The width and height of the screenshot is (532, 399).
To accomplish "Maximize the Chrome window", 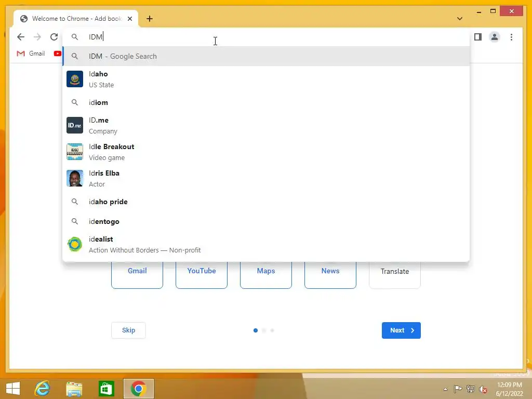I will 493,11.
